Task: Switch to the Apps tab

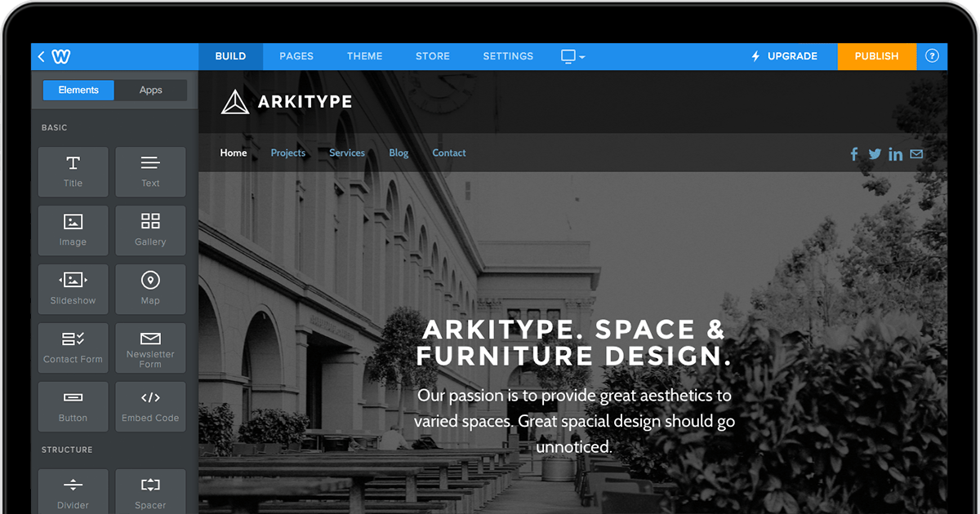Action: 151,90
